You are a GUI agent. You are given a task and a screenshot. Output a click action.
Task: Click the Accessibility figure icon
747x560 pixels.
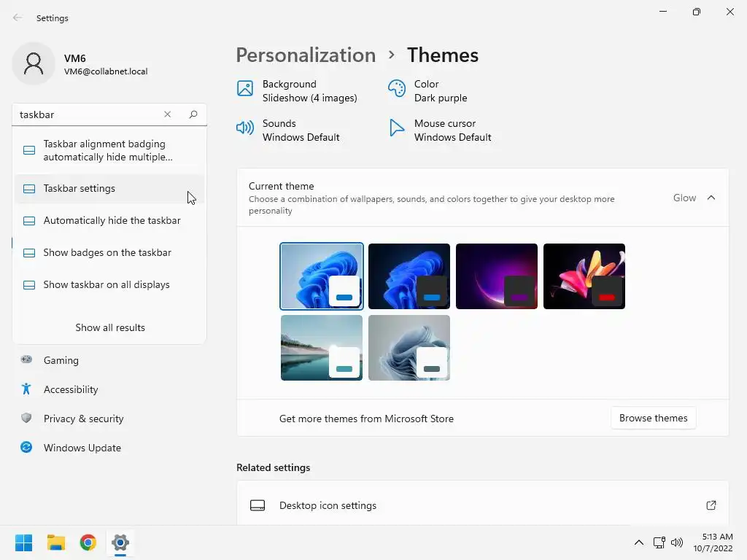(26, 389)
